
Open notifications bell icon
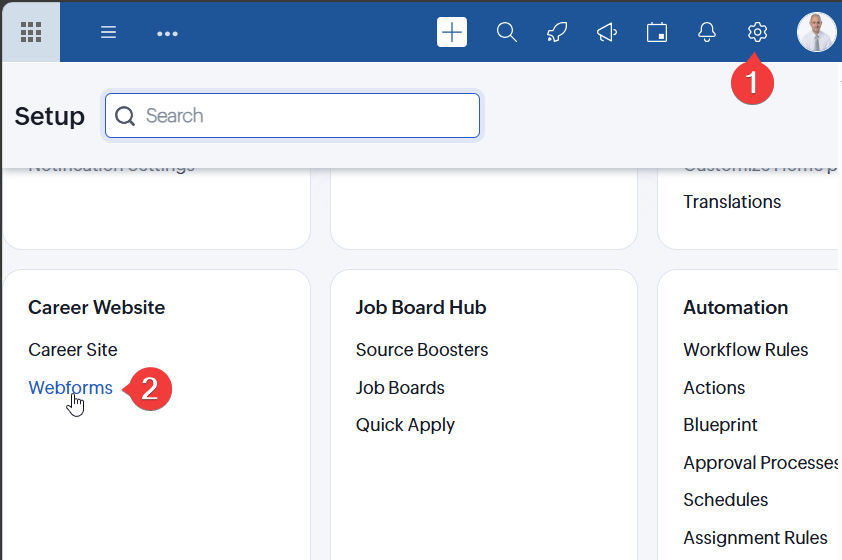coord(707,32)
